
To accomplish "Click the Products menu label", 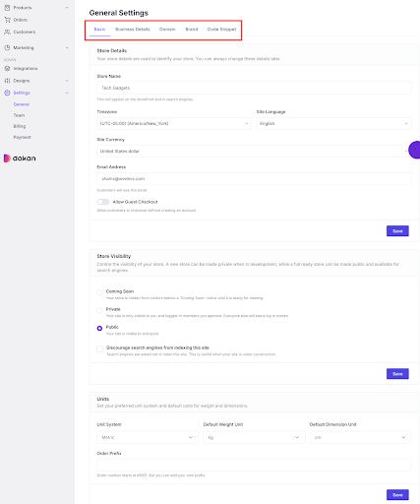I will coord(23,8).
